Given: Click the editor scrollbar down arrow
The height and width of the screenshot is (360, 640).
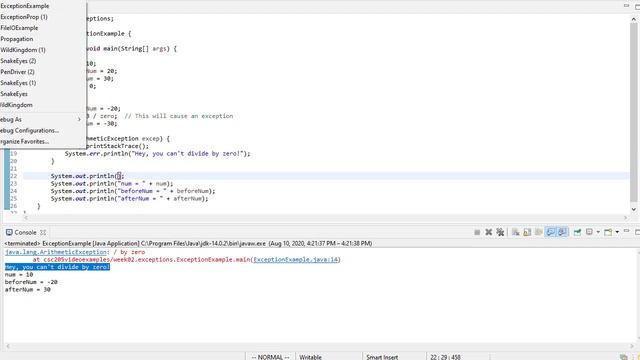Looking at the screenshot, I should click(x=634, y=209).
